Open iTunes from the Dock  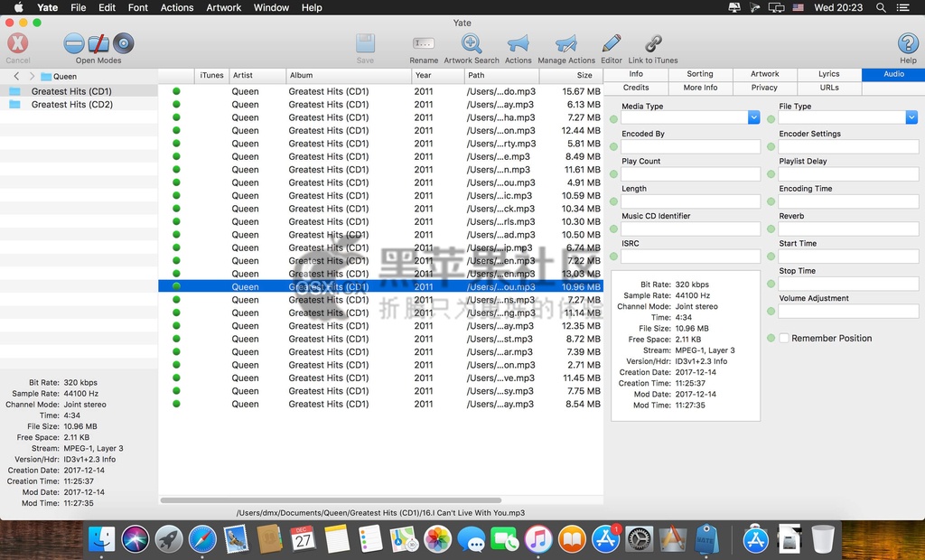[x=538, y=538]
